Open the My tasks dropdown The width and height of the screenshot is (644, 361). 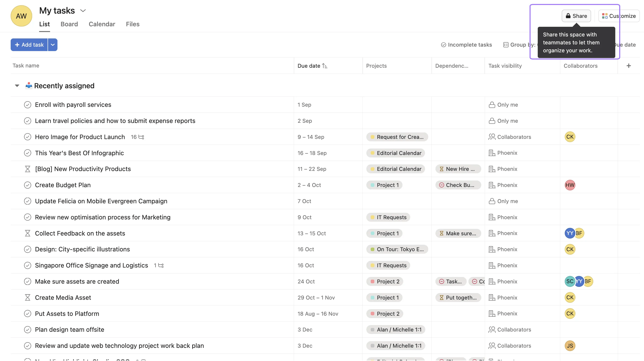(x=83, y=10)
